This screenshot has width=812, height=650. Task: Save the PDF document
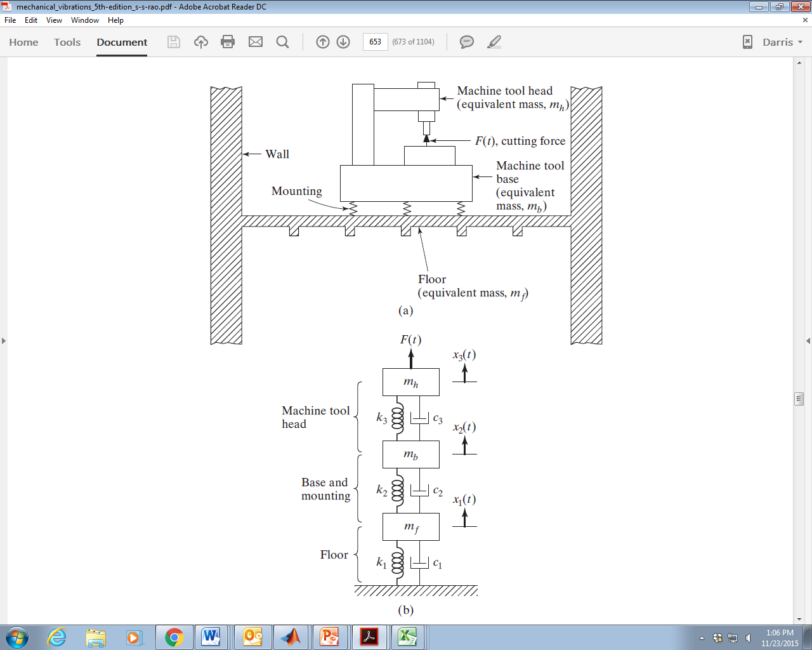click(173, 42)
